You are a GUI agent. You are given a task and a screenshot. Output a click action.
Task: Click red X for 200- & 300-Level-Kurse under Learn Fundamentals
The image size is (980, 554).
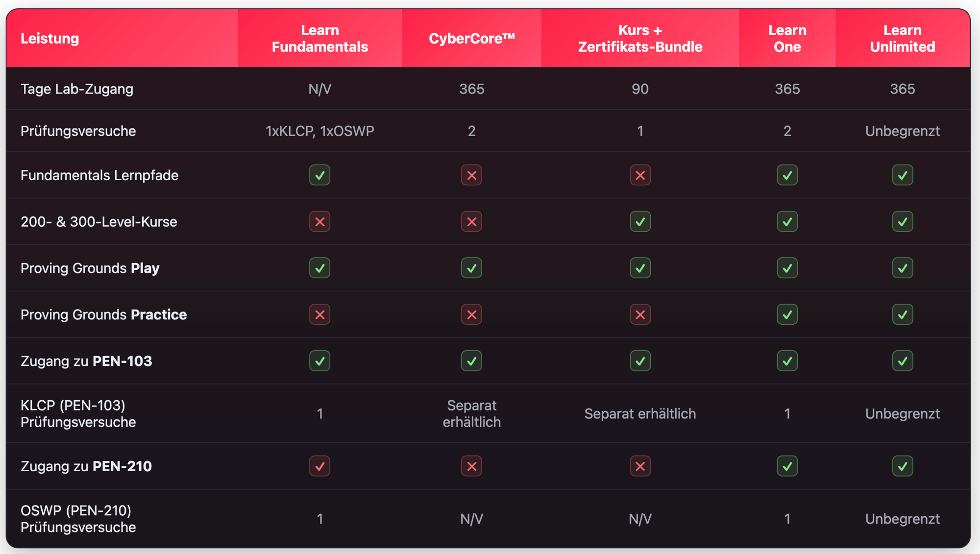[319, 221]
